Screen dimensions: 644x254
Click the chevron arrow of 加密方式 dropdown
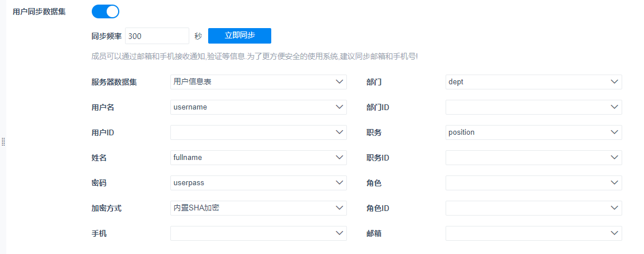[339, 208]
